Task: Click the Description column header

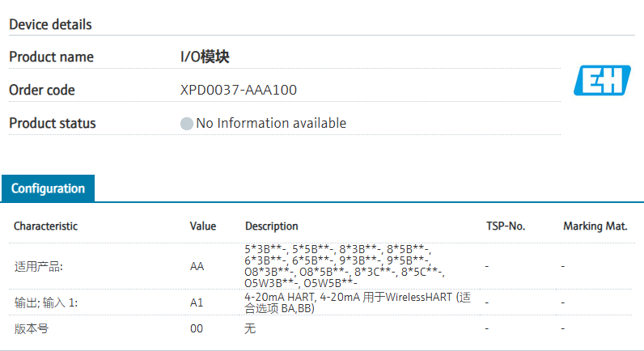Action: 271,226
